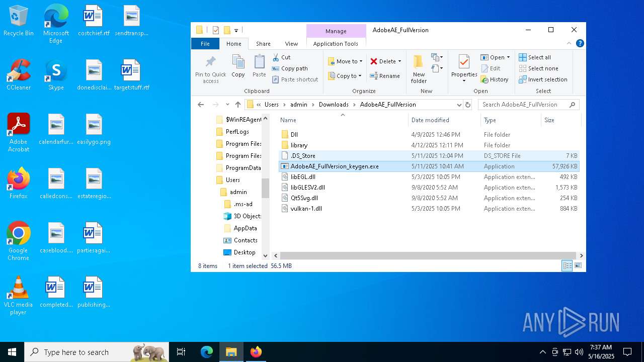Viewport: 644px width, 362px height.
Task: Sort by Name column header
Action: click(x=343, y=120)
